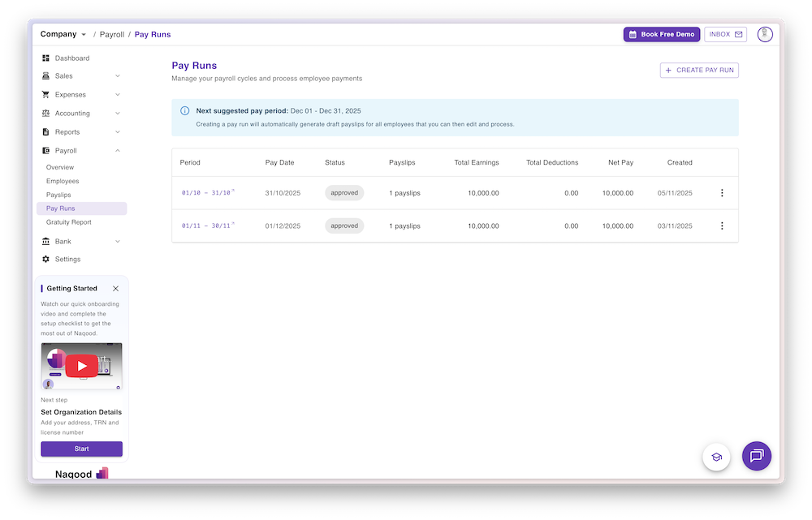
Task: Open row actions for 01/11 – 30/11 pay run
Action: (x=722, y=226)
